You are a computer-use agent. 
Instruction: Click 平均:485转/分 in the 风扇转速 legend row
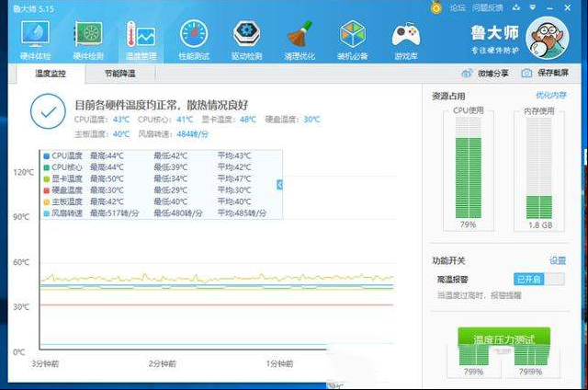(x=242, y=213)
